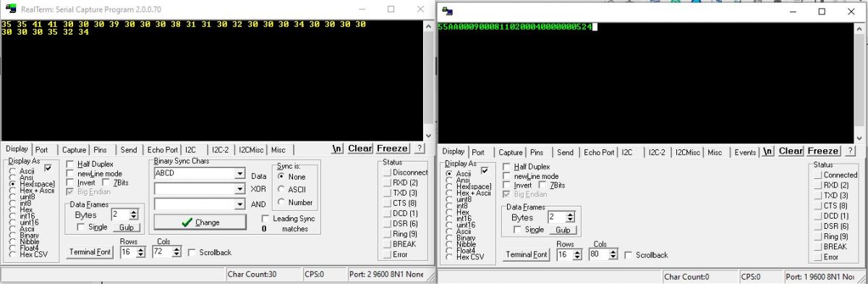Freeze the right window terminal display
The width and height of the screenshot is (868, 284).
[823, 151]
